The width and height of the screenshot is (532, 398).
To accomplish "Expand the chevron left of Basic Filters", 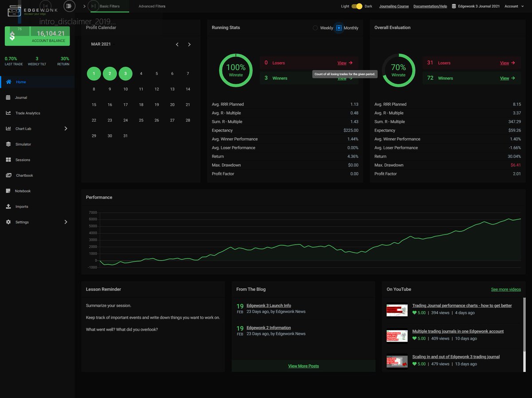I will click(84, 6).
